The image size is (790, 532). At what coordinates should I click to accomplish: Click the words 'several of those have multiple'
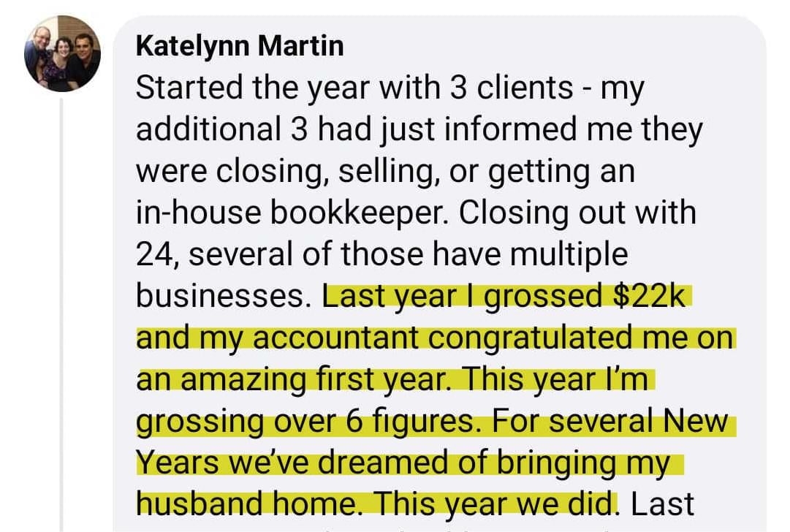408,254
